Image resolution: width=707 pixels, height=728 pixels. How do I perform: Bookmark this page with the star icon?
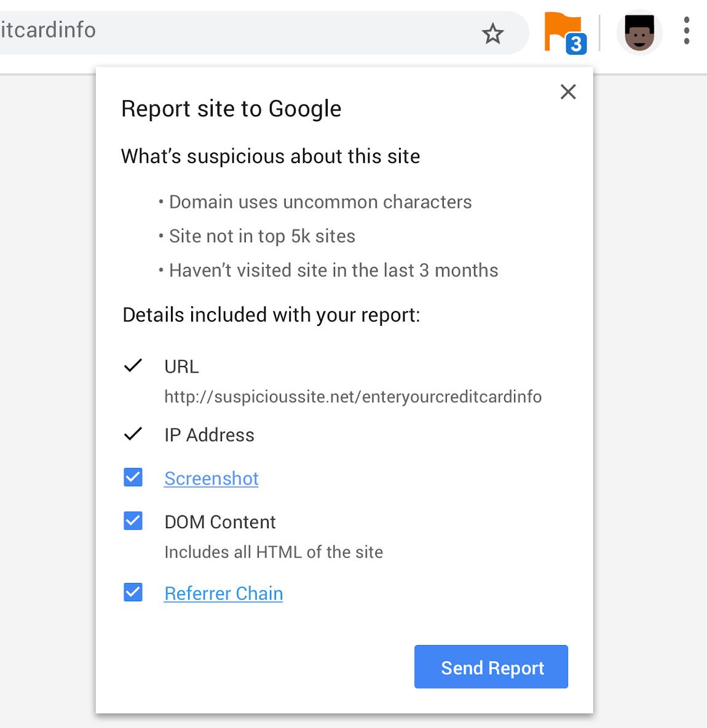coord(492,33)
